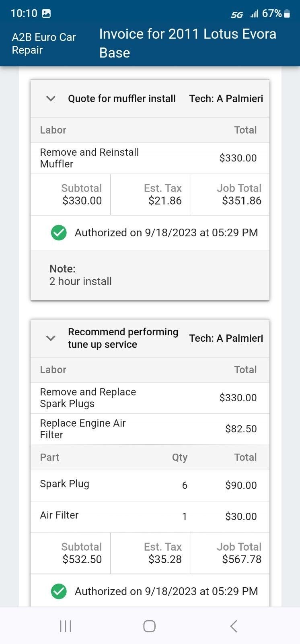
Task: Select the Remove and Reinstall Muffler labor row
Action: pos(150,158)
